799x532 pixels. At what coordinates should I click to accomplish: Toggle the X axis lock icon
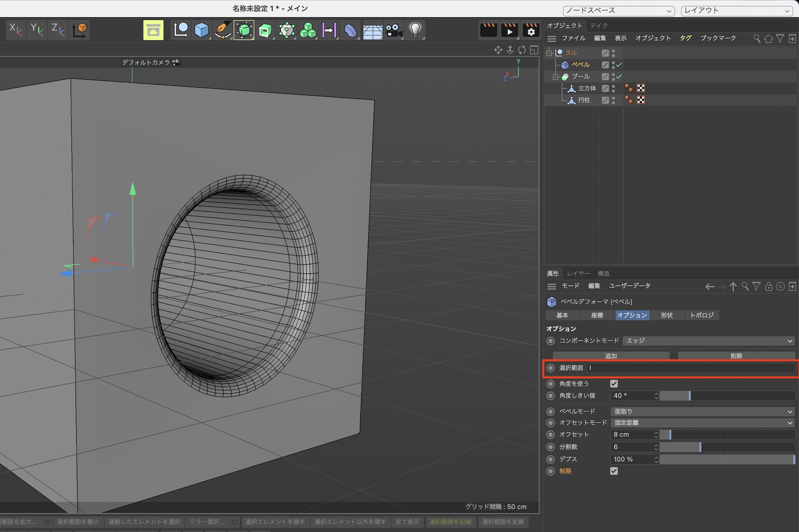click(15, 30)
